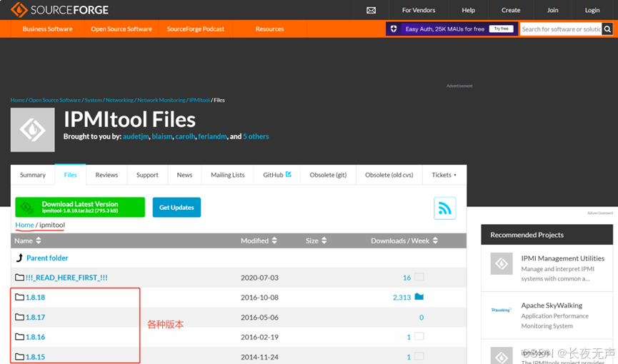
Task: Open Apache SkyWalking recommended project
Action: (552, 305)
